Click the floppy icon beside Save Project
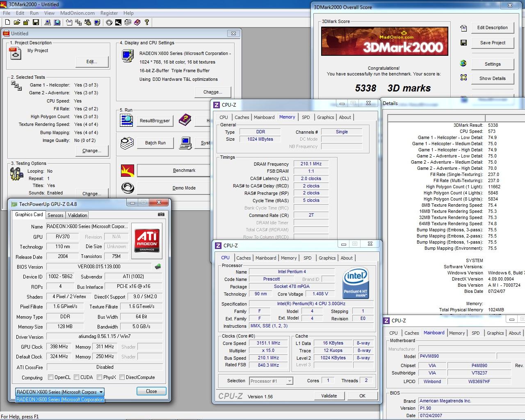This screenshot has width=525, height=420. (x=463, y=43)
